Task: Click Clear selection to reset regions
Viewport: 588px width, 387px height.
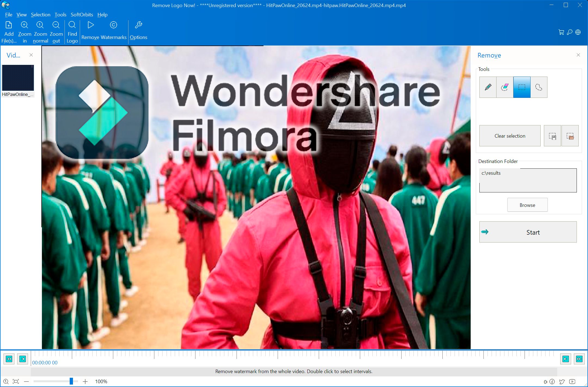Action: coord(510,136)
